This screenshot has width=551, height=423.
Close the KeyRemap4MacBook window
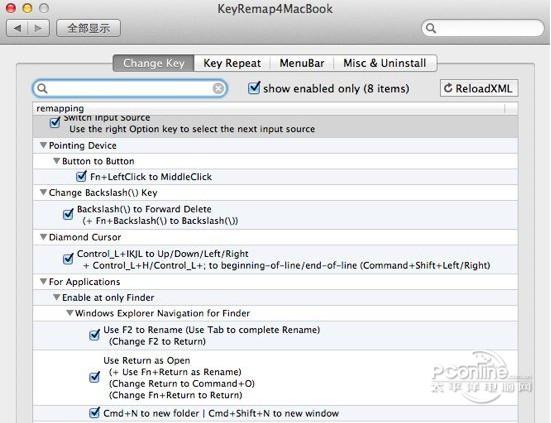[11, 8]
